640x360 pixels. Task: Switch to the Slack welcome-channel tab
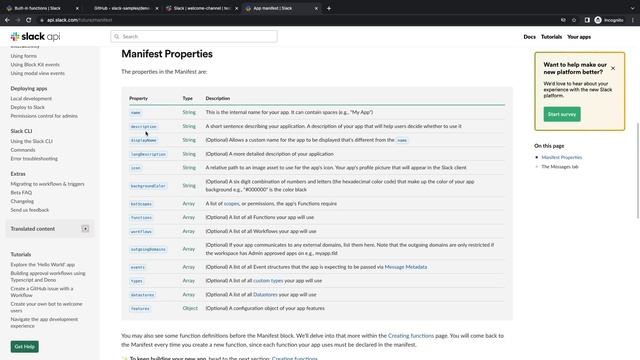click(202, 8)
